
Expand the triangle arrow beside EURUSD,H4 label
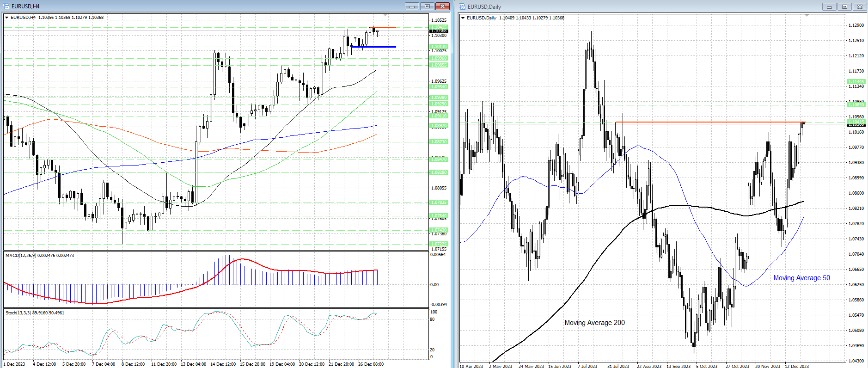[7, 18]
